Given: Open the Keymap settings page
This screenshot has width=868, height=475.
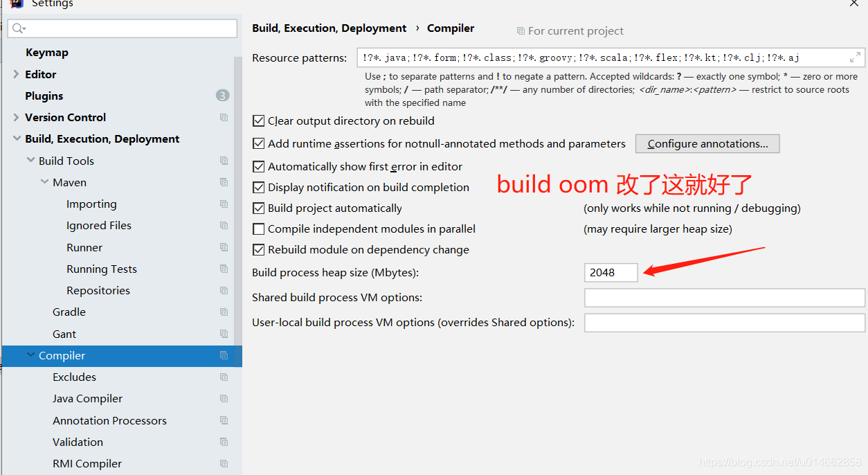Looking at the screenshot, I should [47, 53].
